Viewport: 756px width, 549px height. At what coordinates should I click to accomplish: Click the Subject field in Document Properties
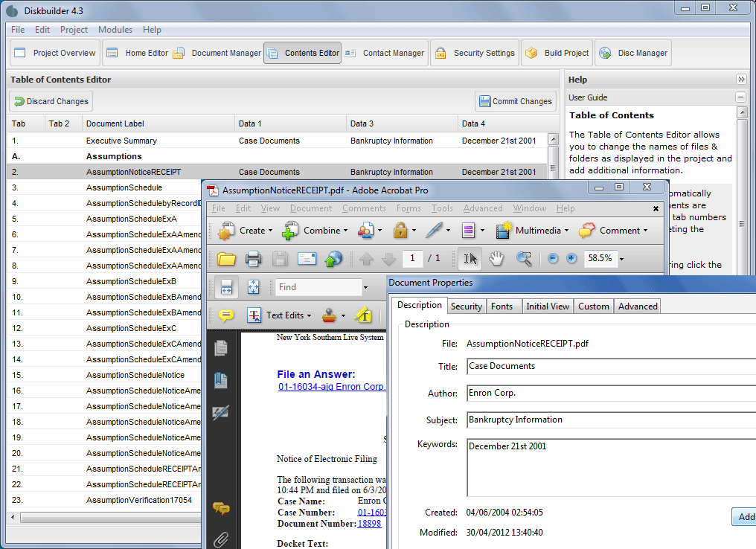pos(612,420)
